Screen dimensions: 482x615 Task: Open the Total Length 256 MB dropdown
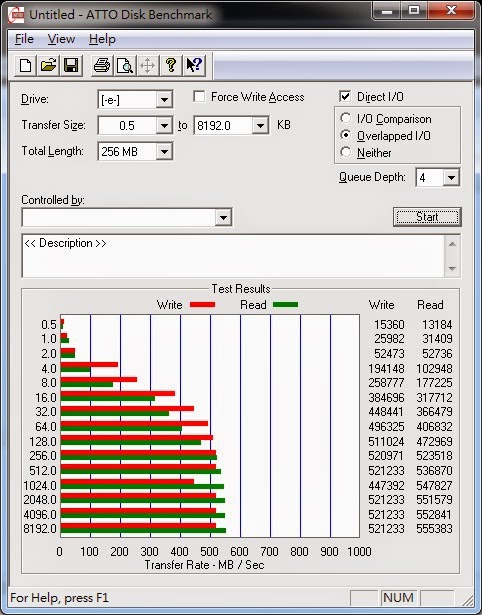pos(164,151)
